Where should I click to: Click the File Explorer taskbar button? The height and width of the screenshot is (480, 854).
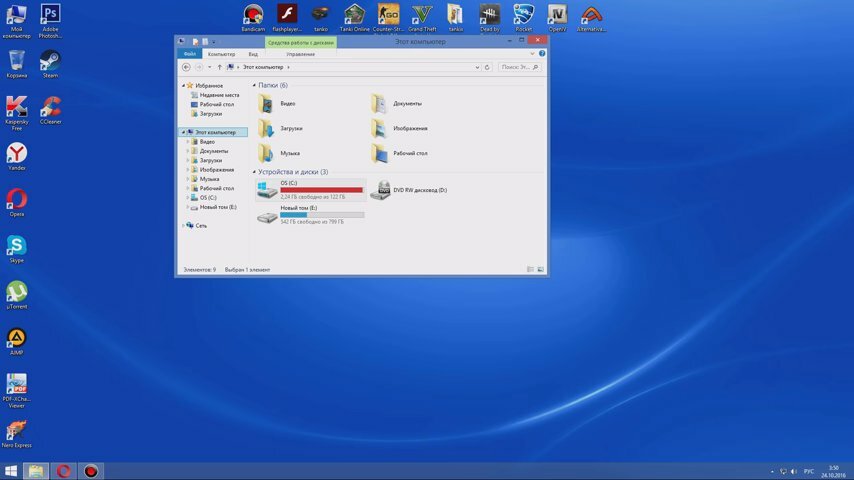pos(36,471)
